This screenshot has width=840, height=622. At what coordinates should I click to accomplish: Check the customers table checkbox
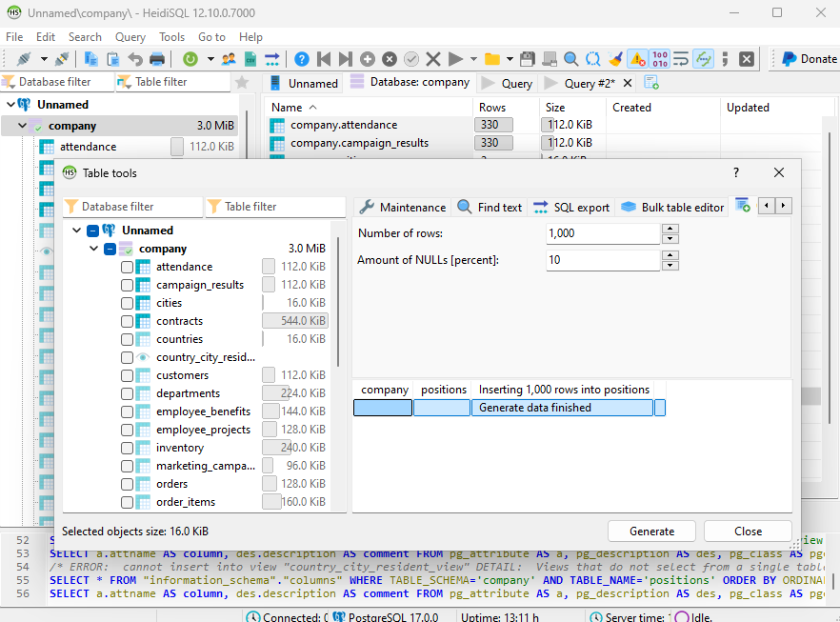[x=127, y=375]
